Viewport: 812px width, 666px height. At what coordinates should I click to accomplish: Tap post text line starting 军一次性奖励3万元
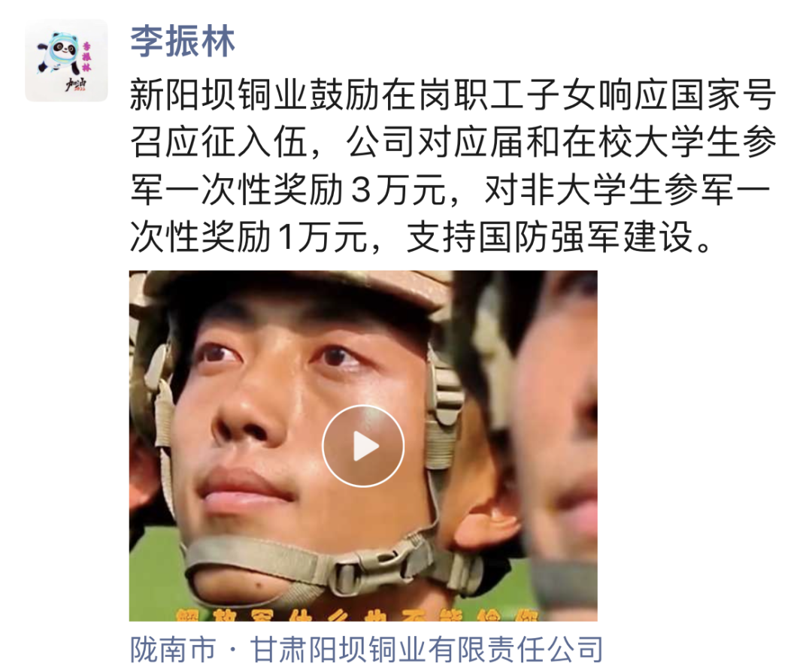[x=450, y=189]
